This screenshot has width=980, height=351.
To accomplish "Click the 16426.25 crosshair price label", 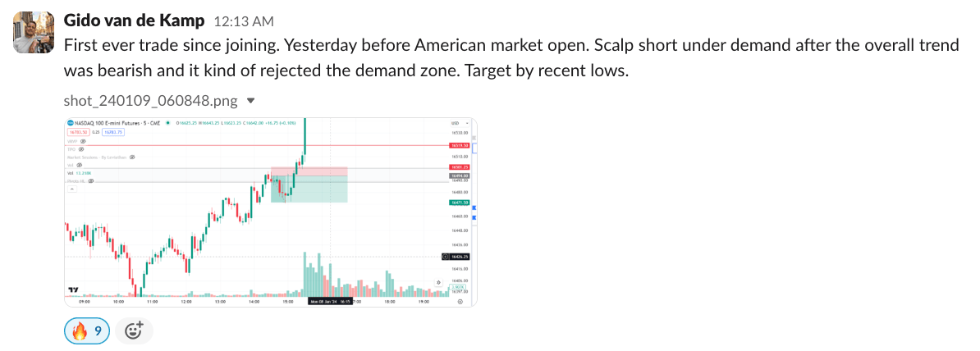I will [458, 256].
